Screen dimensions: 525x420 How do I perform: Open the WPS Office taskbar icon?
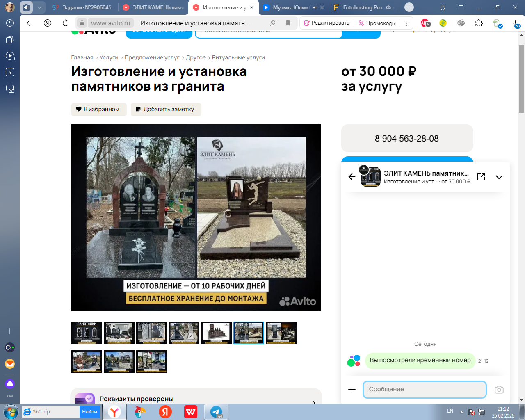point(191,412)
